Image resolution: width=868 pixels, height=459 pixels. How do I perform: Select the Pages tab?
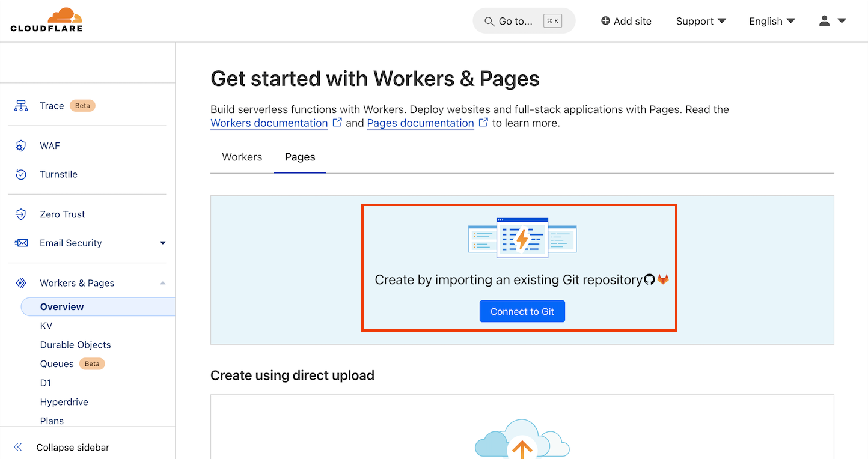pyautogui.click(x=299, y=157)
